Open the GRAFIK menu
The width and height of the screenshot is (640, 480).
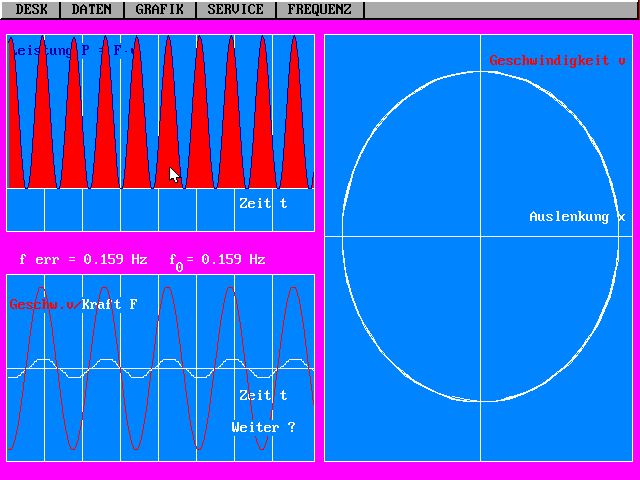point(159,9)
